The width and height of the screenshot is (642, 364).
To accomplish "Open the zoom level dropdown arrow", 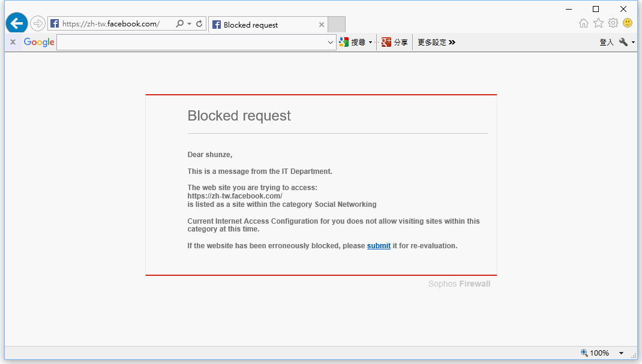I will (x=621, y=353).
